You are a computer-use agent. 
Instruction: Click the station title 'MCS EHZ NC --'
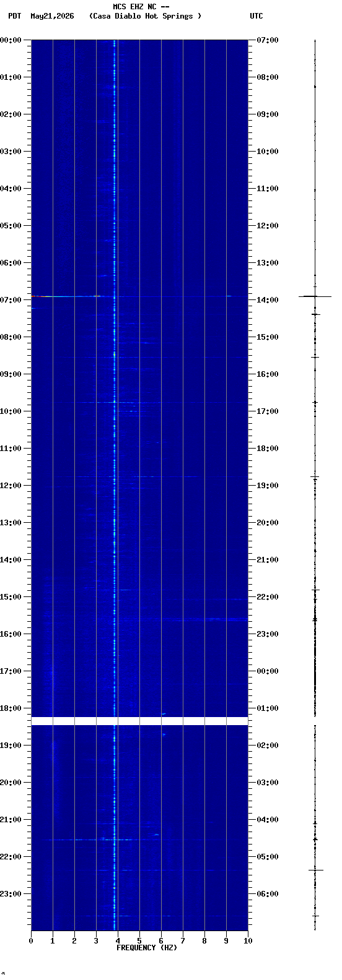[141, 7]
